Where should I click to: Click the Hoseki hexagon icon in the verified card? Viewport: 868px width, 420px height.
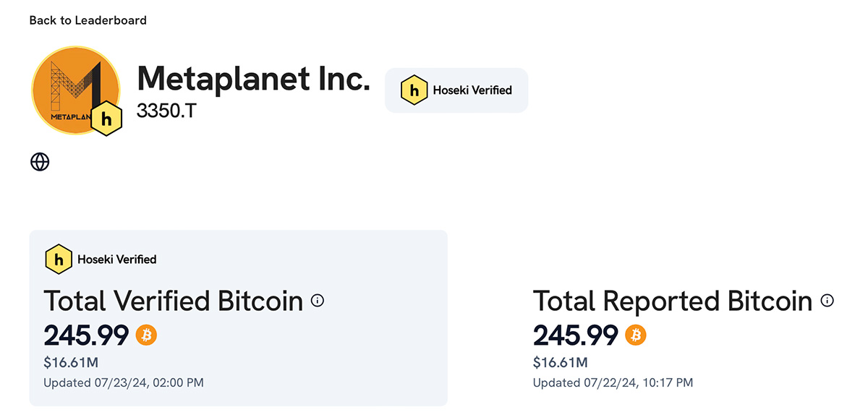(x=59, y=260)
